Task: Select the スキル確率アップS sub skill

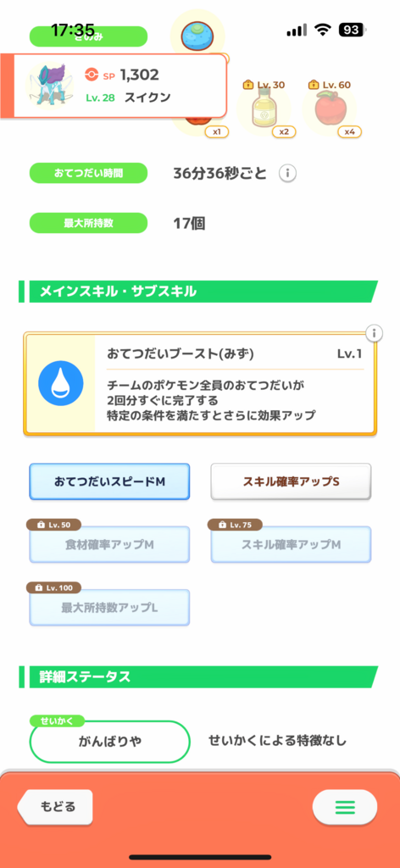Action: tap(291, 481)
